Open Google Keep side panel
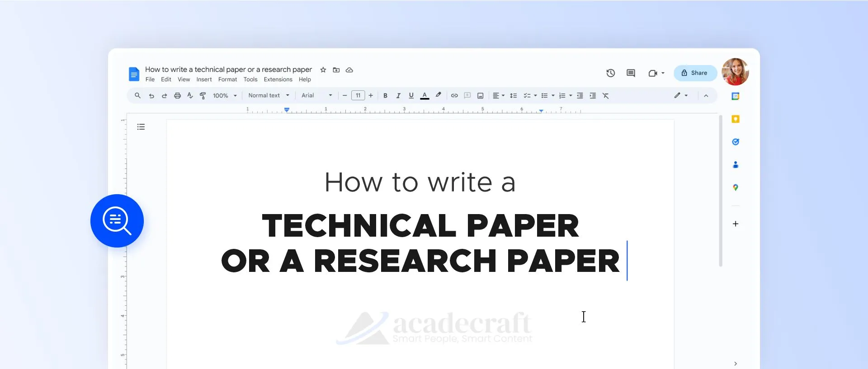Screen dimensions: 868x369 click(736, 119)
